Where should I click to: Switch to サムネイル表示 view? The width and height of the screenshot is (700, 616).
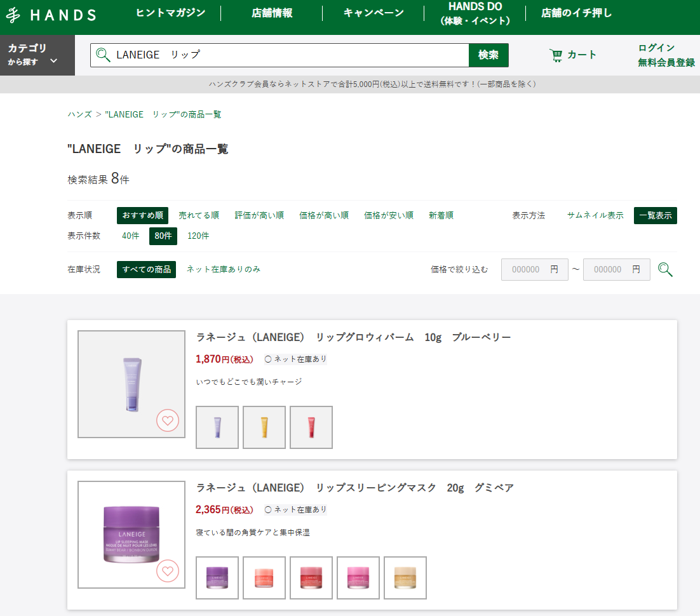coord(595,216)
